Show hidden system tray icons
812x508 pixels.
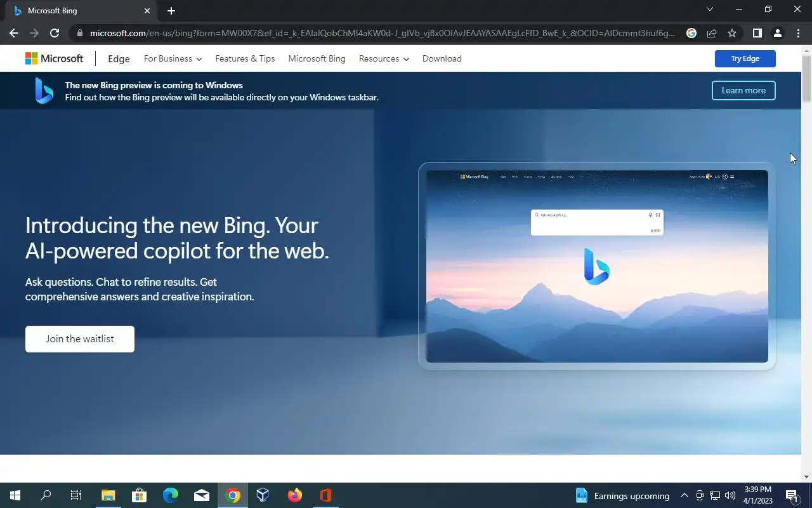(684, 495)
